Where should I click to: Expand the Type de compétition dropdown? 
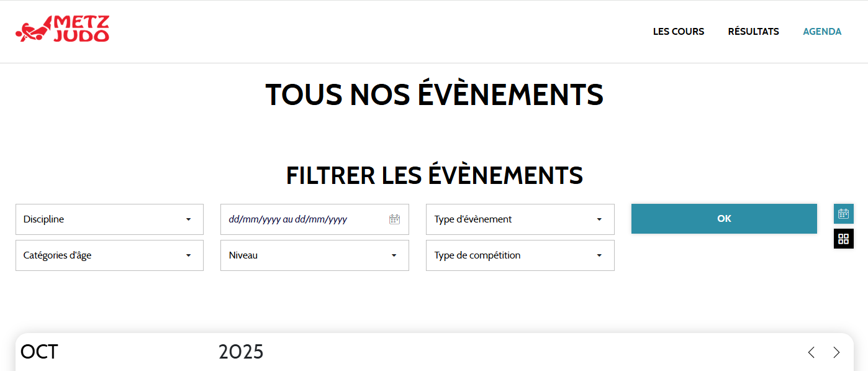click(x=520, y=255)
